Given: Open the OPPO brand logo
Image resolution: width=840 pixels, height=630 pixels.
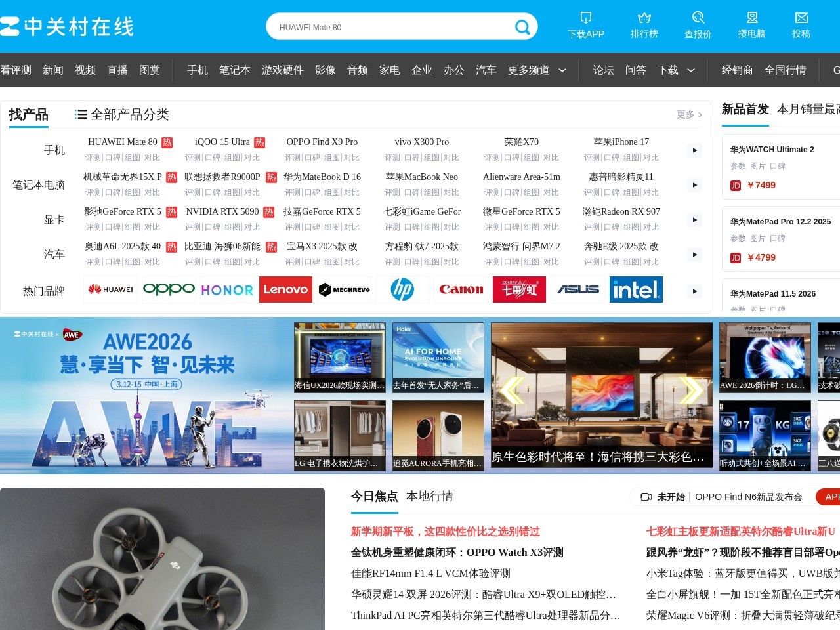Looking at the screenshot, I should (x=169, y=289).
